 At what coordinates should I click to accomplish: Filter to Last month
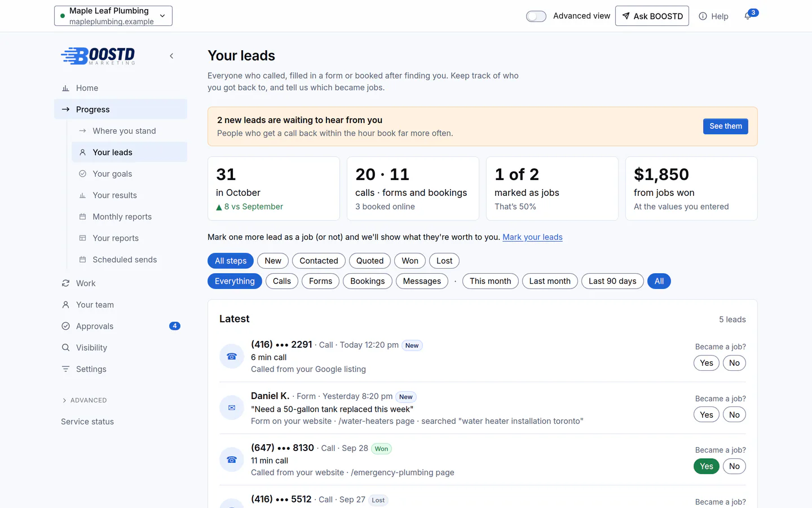(550, 281)
